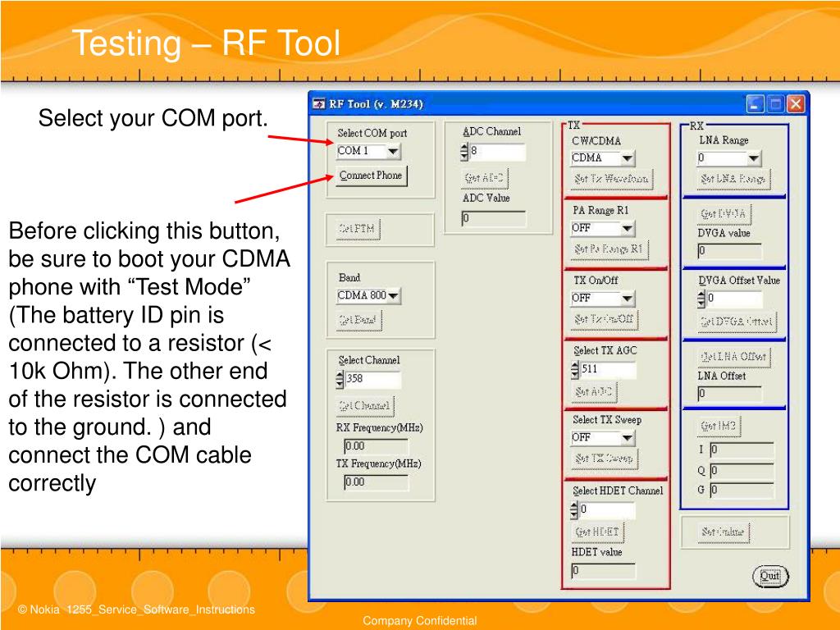Click the Set Tx Waveform button
Screen dimensions: 840x630
coord(612,179)
